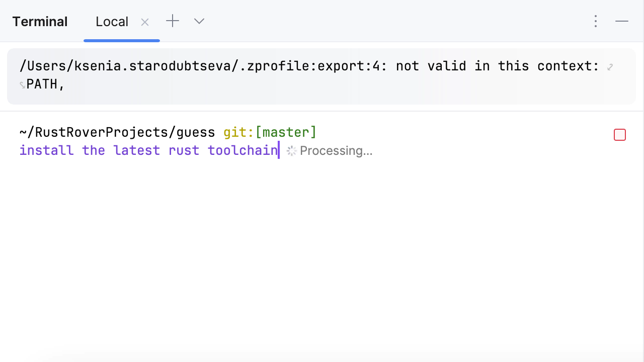Click the word PATH in the output
The height and width of the screenshot is (362, 644).
[42, 84]
